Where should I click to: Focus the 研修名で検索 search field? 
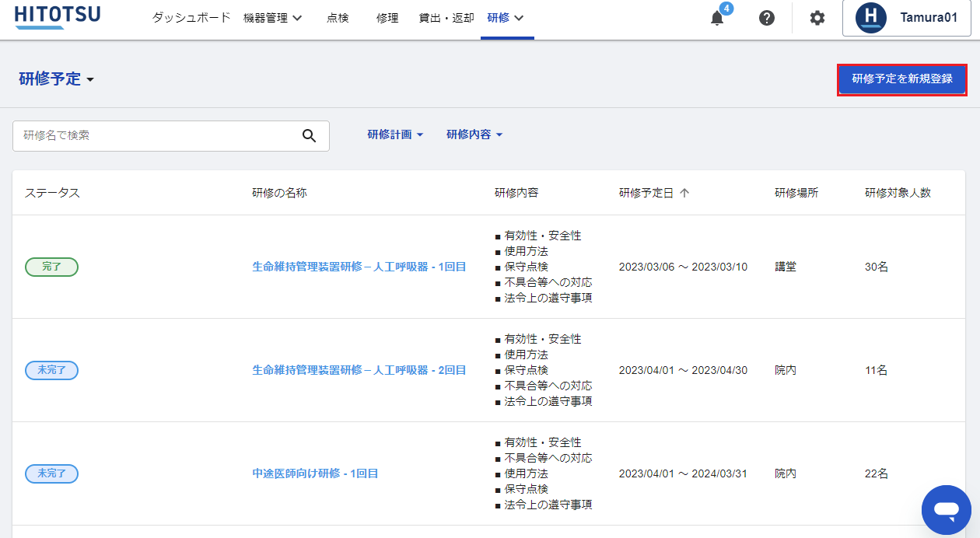171,135
